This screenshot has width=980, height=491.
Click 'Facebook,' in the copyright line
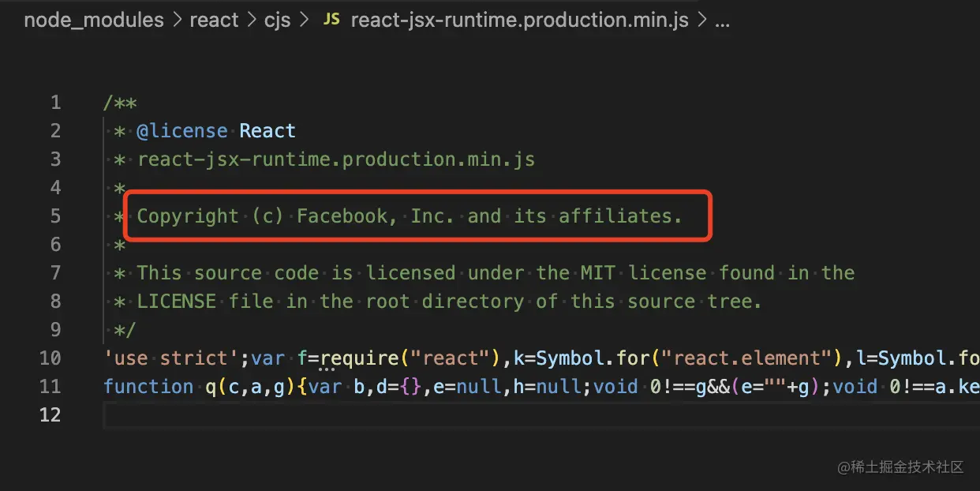click(x=347, y=216)
